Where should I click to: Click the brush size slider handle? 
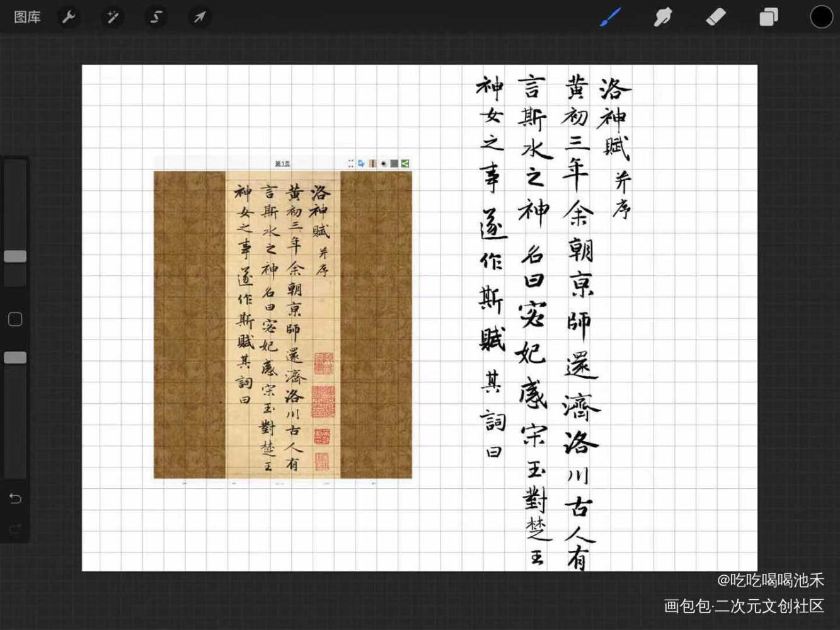click(x=15, y=256)
